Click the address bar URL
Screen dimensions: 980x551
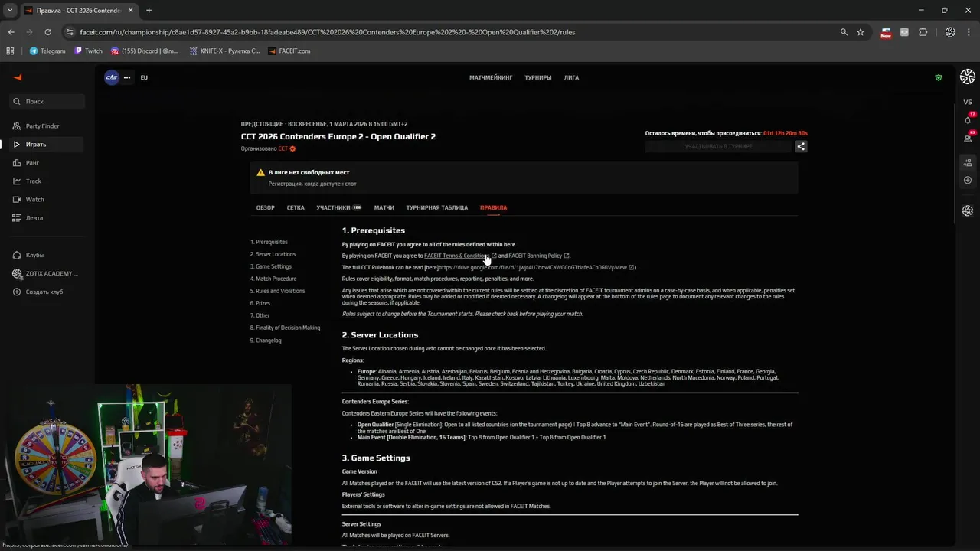(x=327, y=32)
